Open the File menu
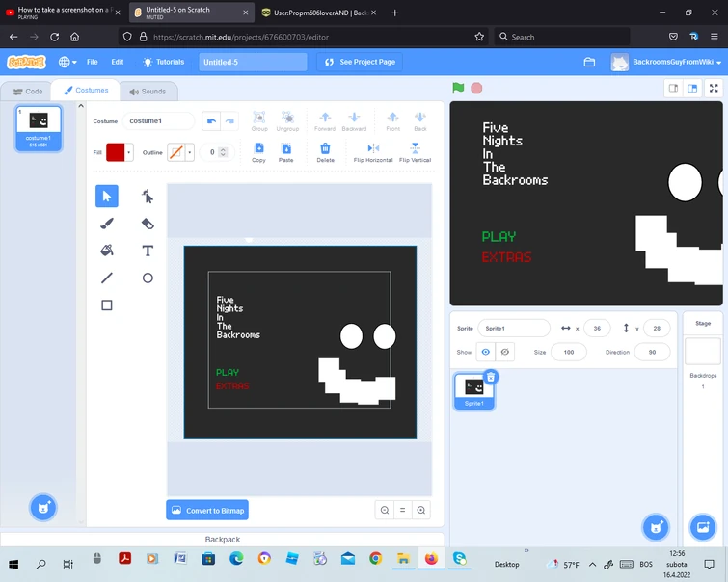The width and height of the screenshot is (728, 582). [93, 62]
